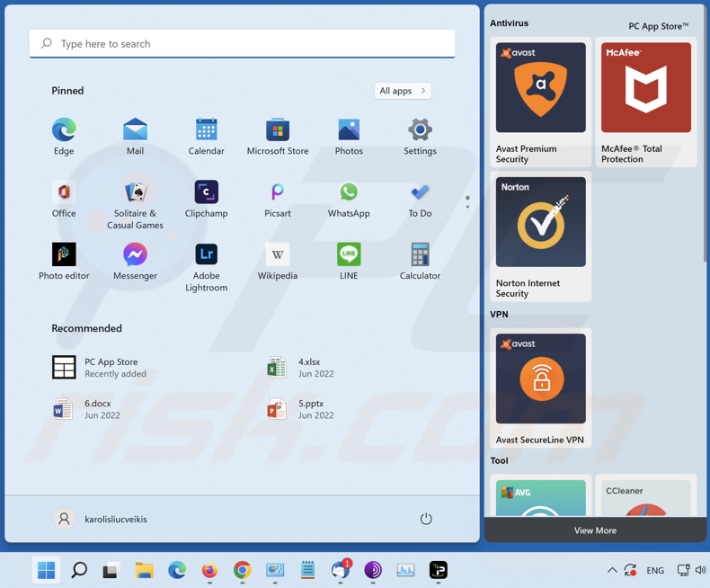Open recommended presentation 5.pptx
Viewport: 710px width, 588px height.
point(301,409)
